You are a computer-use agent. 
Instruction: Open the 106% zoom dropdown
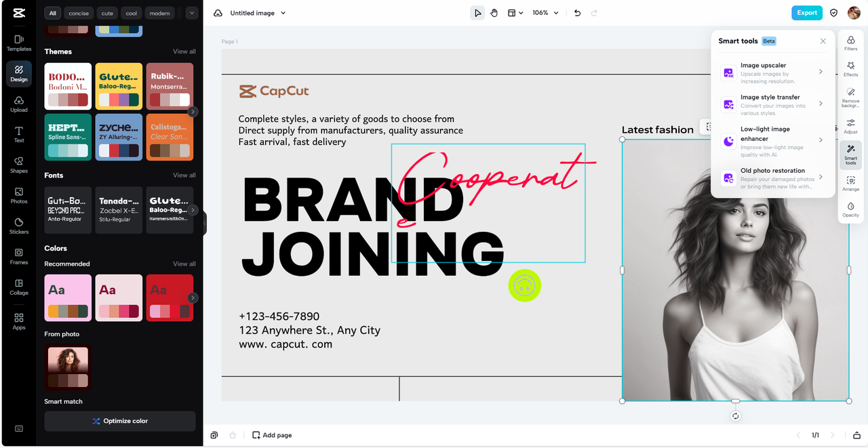pos(545,13)
